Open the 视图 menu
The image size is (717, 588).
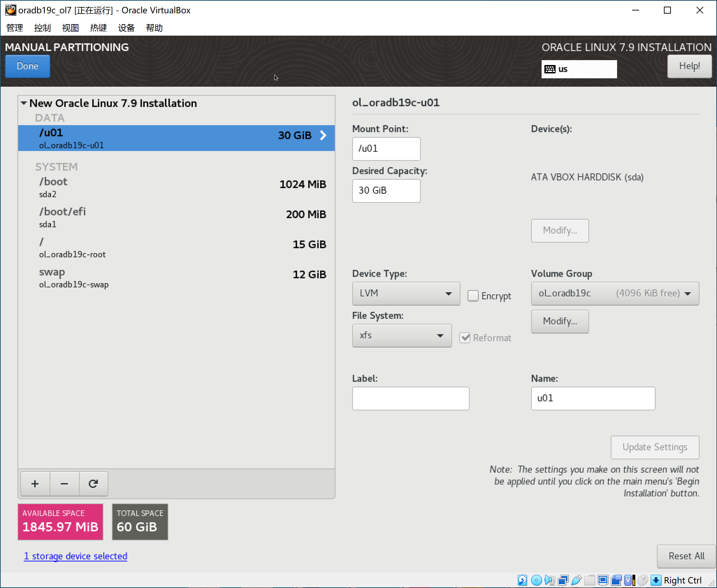70,28
